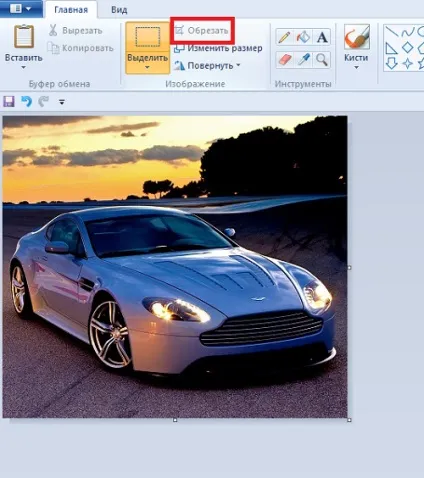Select the Magnifier tool
Viewport: 424px width, 478px height.
[322, 60]
